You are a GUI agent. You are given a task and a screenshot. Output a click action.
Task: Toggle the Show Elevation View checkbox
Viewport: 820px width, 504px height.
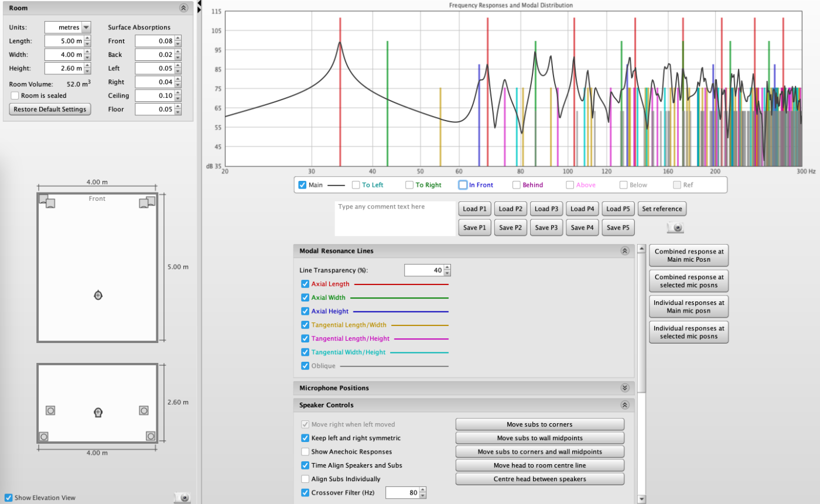pyautogui.click(x=8, y=498)
